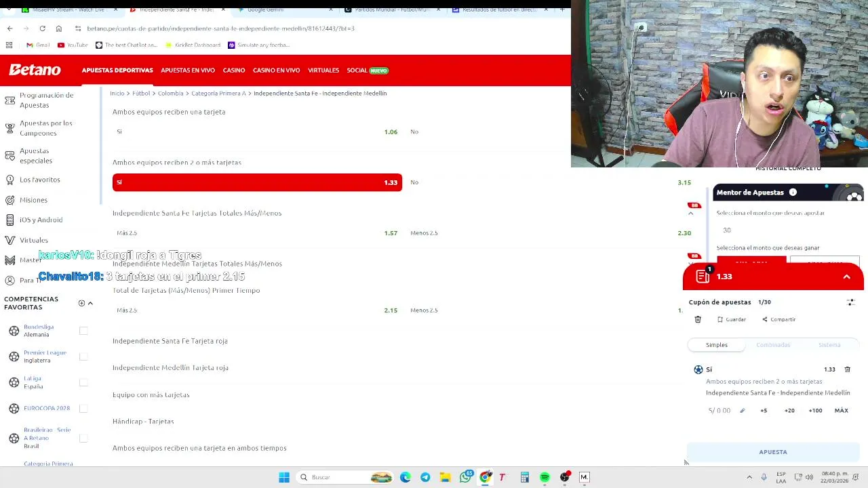868x488 pixels.
Task: Show hidden system tray icons
Action: (x=749, y=477)
